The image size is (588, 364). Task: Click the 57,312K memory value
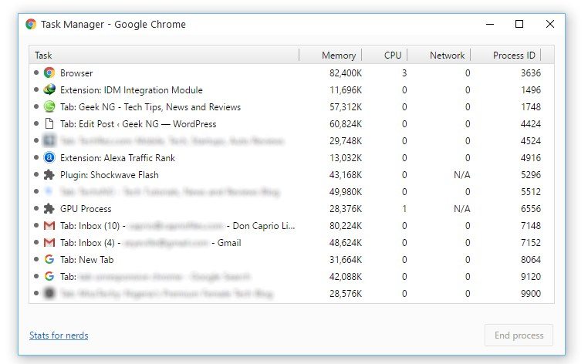pos(346,107)
